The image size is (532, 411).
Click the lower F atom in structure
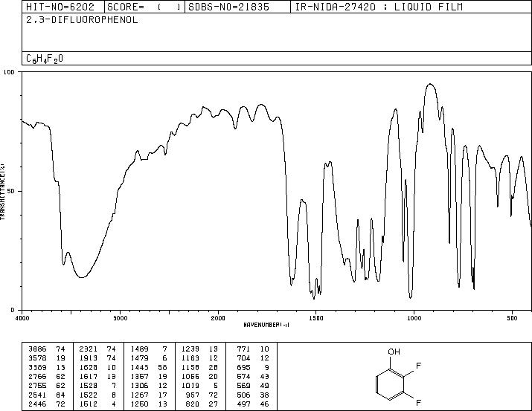(x=418, y=403)
